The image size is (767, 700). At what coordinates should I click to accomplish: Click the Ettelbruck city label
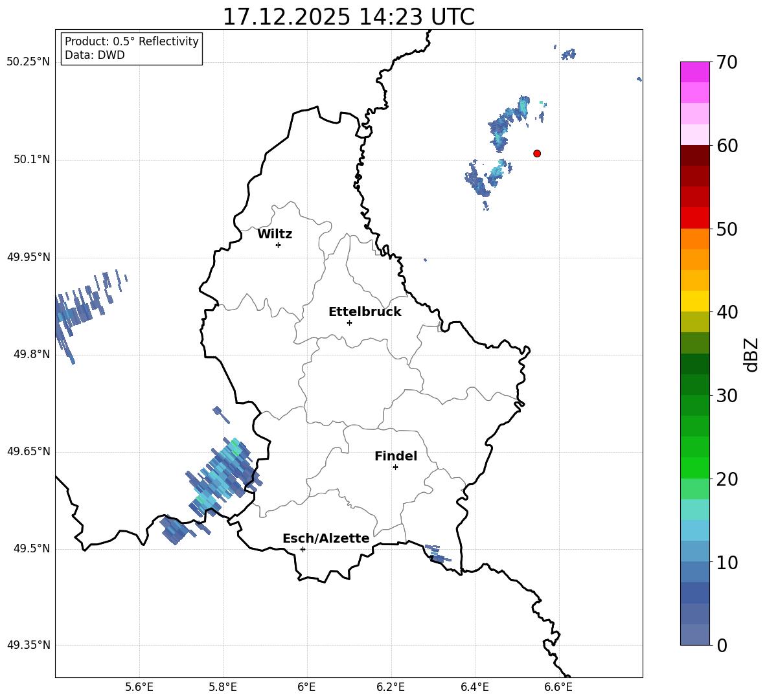pyautogui.click(x=365, y=312)
